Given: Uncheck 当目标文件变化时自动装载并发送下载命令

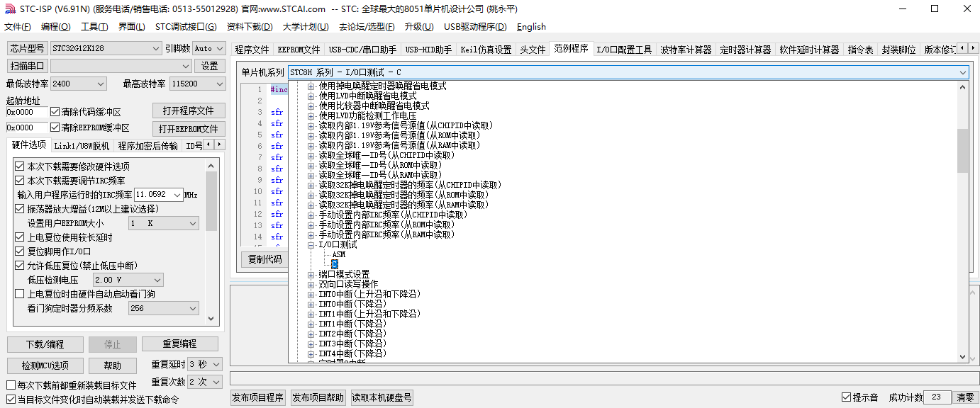Looking at the screenshot, I should (x=11, y=399).
